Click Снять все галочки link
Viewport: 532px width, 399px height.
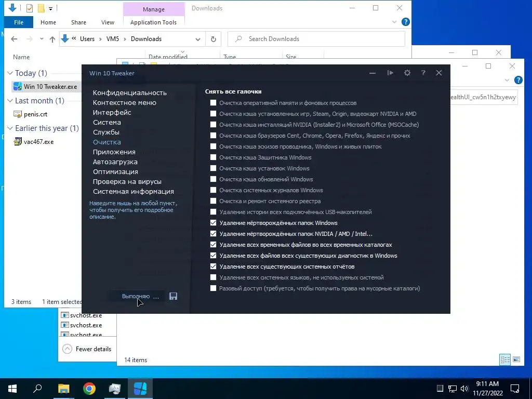(x=233, y=91)
